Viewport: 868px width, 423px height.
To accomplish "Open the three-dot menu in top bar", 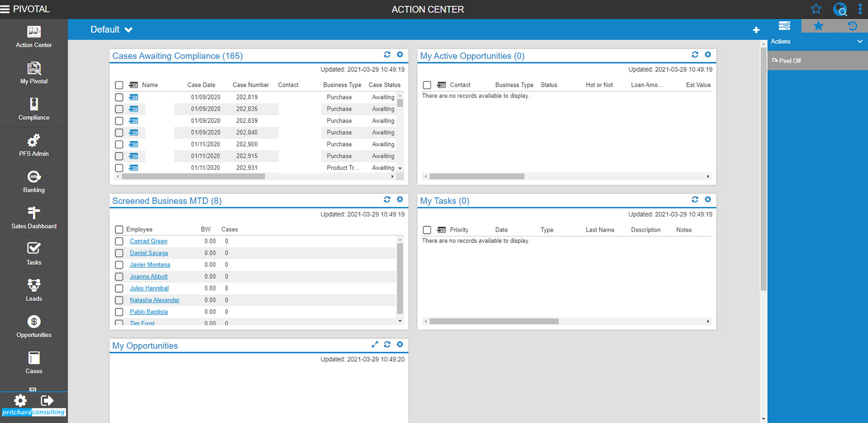I will click(860, 9).
